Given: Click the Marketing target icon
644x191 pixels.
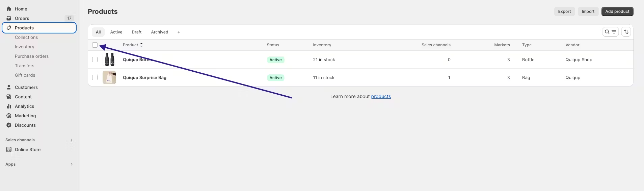Looking at the screenshot, I should (9, 116).
